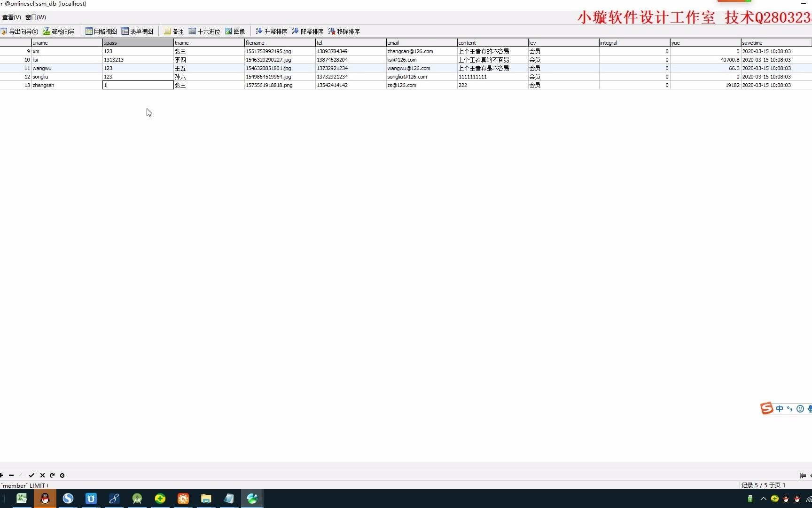Select email cell 'zs@126.com'
Viewport: 812px width, 508px height.
tap(422, 85)
